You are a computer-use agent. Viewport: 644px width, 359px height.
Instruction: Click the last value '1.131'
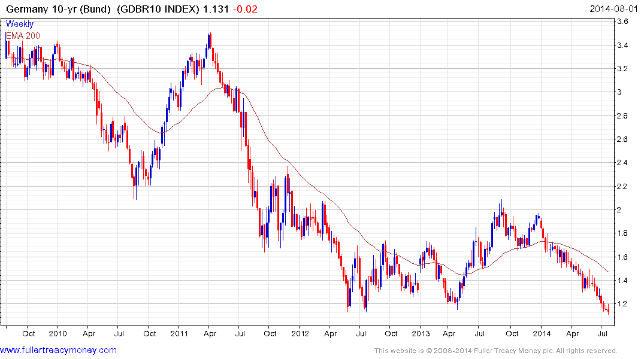[x=216, y=9]
